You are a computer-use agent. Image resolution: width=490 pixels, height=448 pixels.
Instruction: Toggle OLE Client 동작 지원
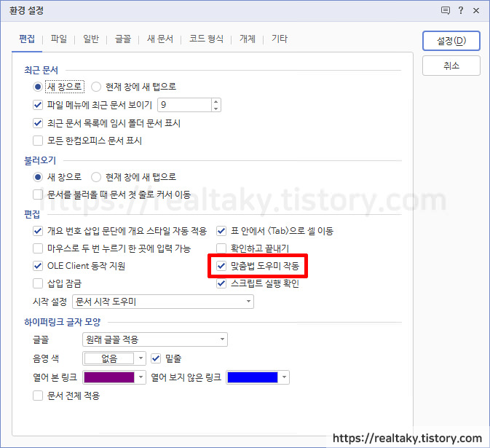coord(38,266)
